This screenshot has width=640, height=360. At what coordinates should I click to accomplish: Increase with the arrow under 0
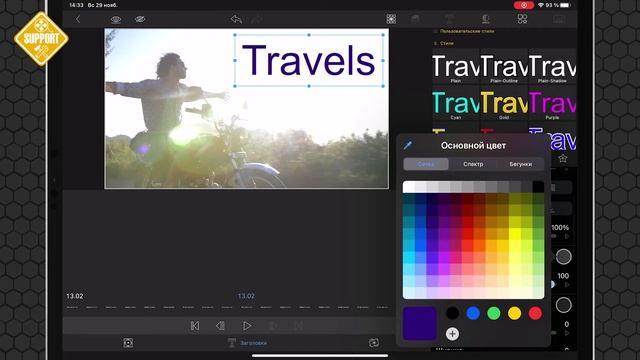point(567,333)
